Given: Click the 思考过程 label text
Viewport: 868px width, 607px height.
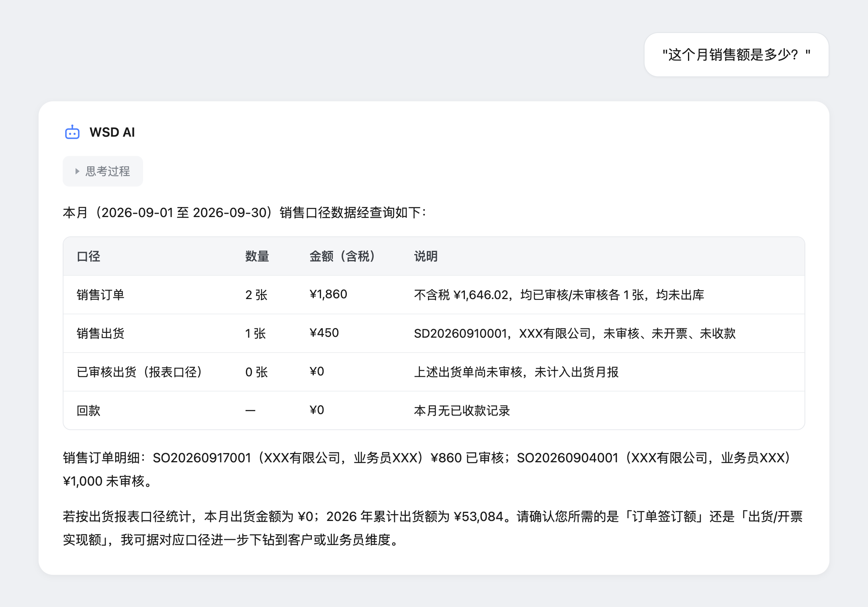Looking at the screenshot, I should pos(108,171).
